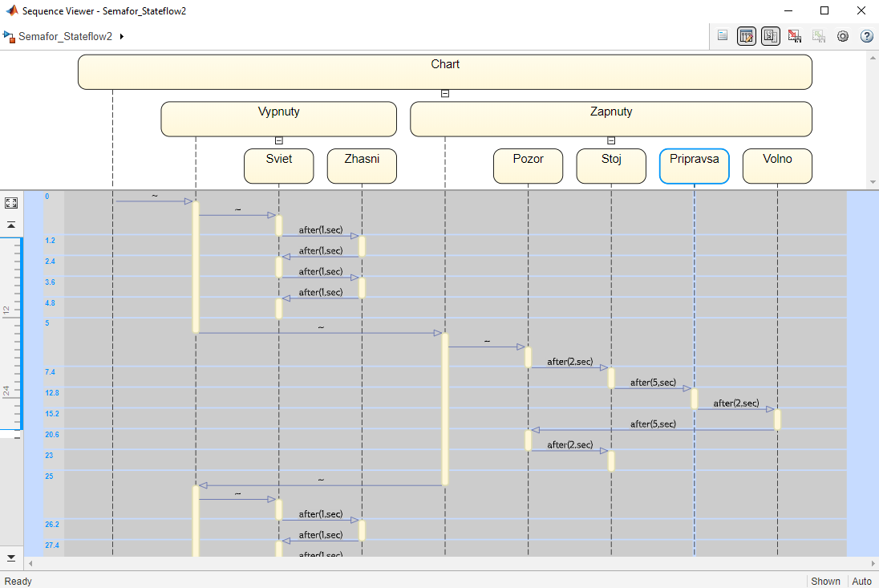Click the Shown status bar entry
Screen dimensions: 879x588
[x=826, y=582]
